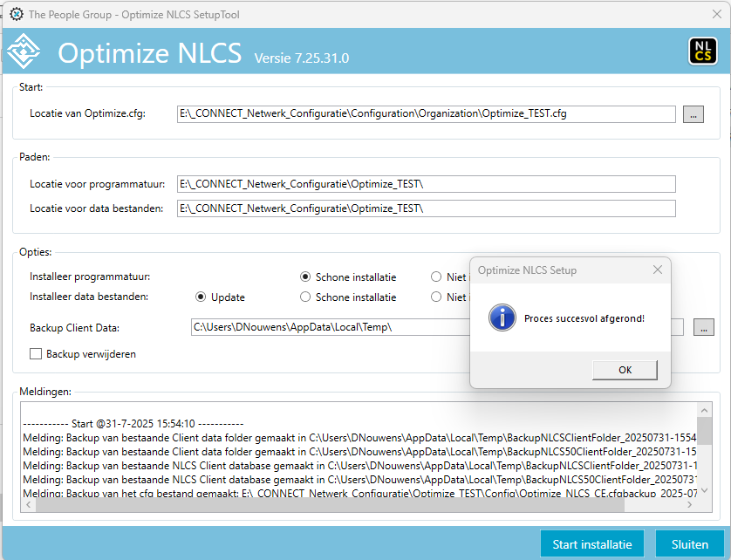
Task: Select Niet option for data bestanden
Action: point(436,297)
